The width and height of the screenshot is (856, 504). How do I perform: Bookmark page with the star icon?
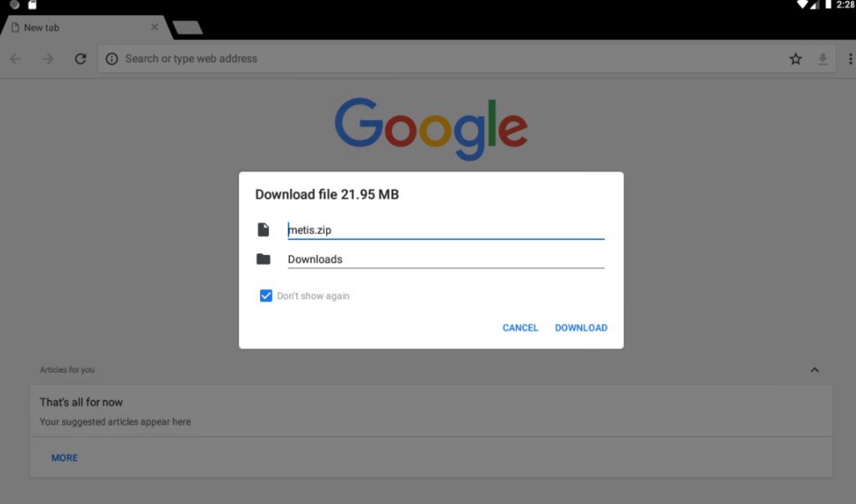click(796, 59)
